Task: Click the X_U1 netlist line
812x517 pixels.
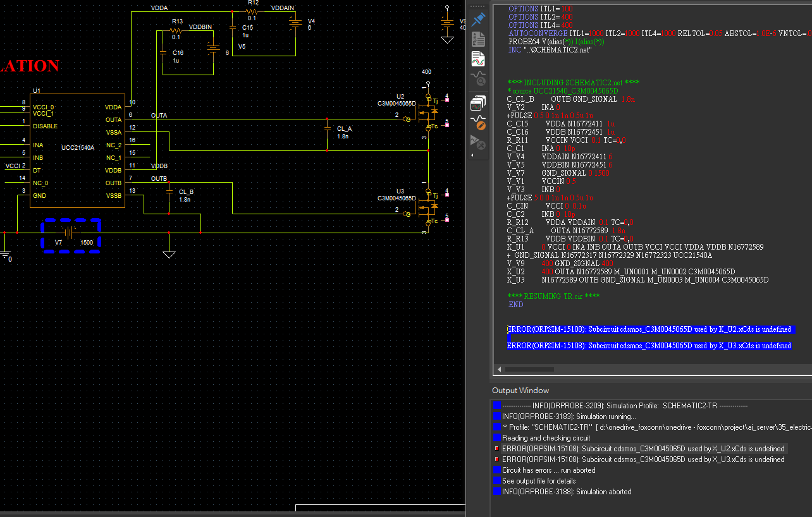Action: [x=635, y=247]
